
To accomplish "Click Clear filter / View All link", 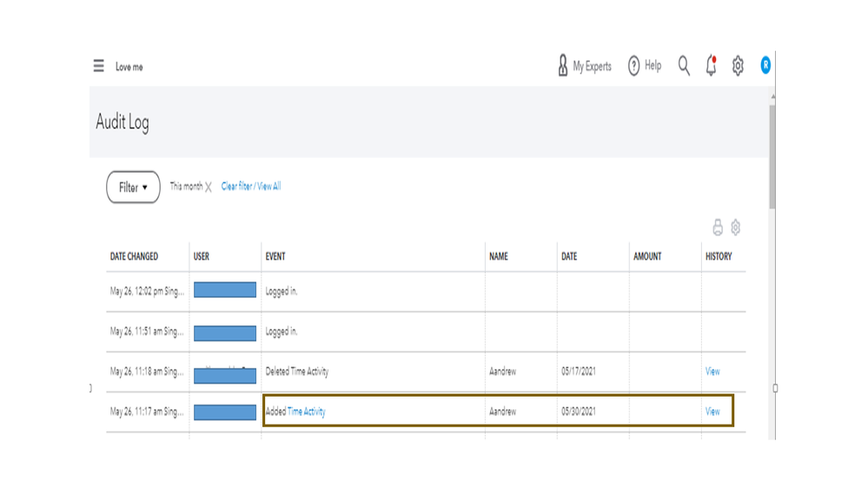I will (251, 187).
